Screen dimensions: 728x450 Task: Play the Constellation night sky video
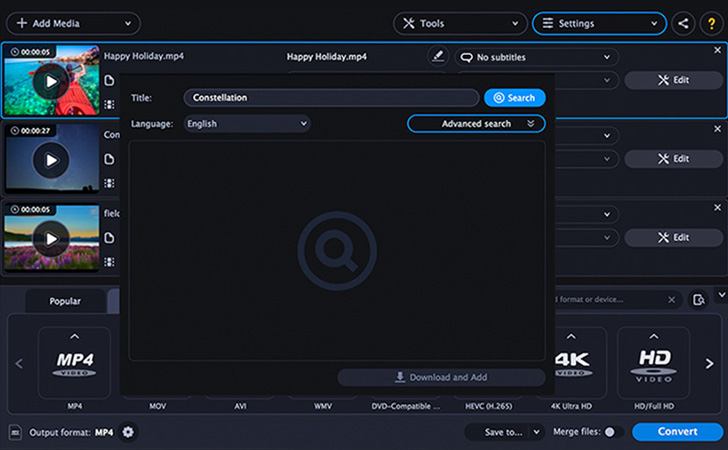click(51, 160)
